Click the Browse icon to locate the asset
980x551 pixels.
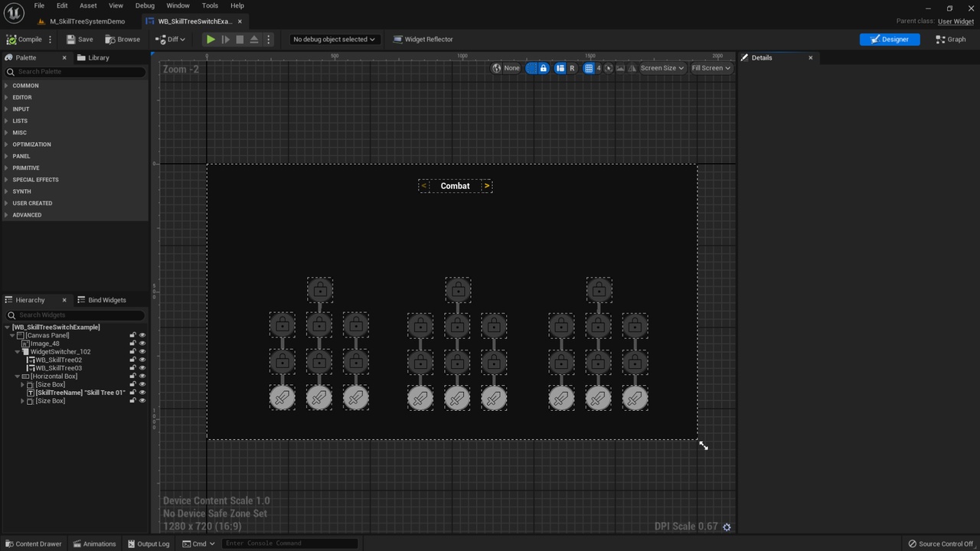(109, 39)
